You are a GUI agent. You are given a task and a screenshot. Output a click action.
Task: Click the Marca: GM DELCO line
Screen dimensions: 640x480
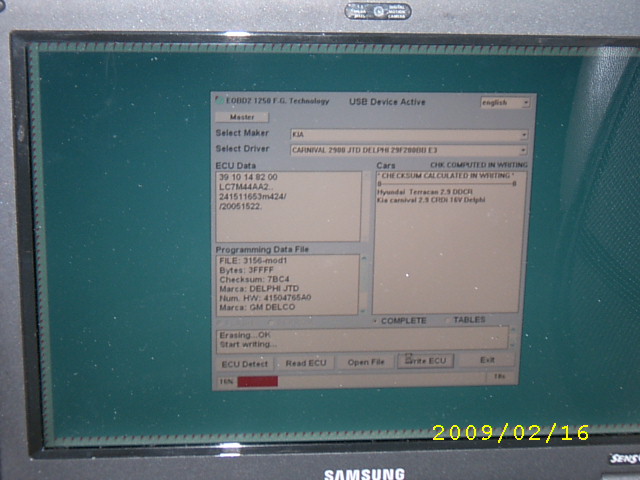tap(257, 307)
